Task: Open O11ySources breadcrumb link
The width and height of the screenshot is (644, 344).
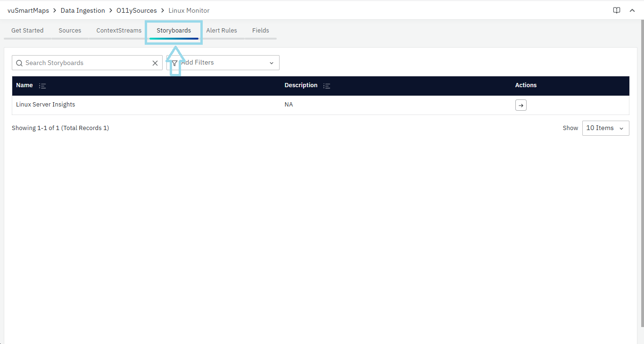Action: [136, 10]
